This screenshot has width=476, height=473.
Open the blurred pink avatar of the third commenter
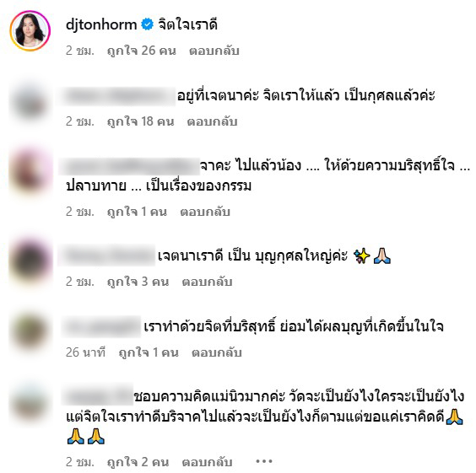30,171
